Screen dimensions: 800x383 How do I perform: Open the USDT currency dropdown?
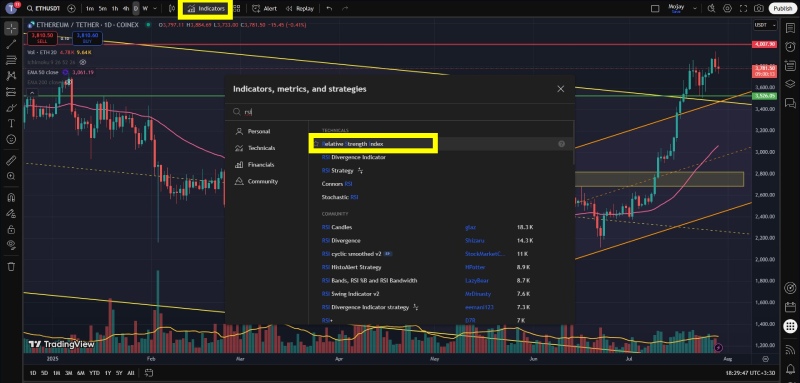point(765,25)
